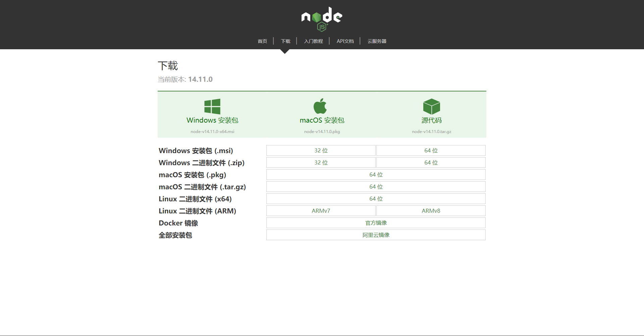
Task: Click the 全部安装包 row label
Action: pos(175,235)
